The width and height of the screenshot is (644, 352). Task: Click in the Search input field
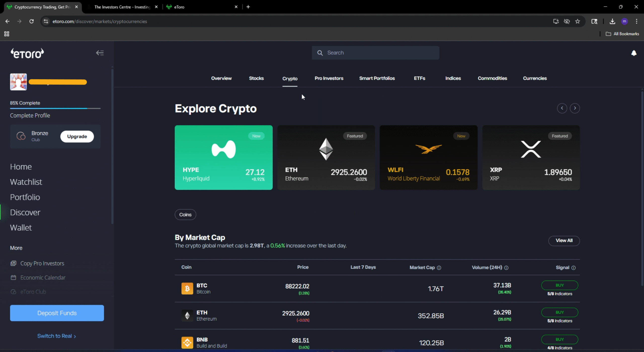pos(376,53)
